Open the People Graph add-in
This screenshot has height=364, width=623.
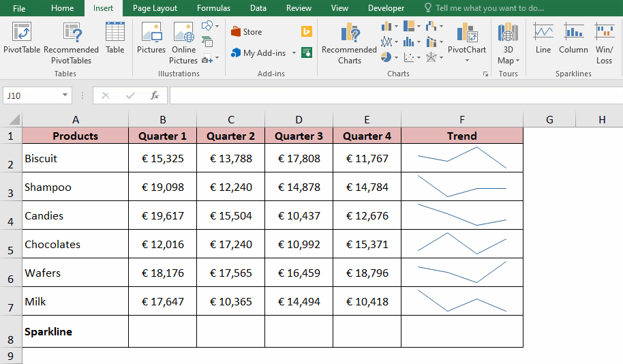pyautogui.click(x=307, y=52)
